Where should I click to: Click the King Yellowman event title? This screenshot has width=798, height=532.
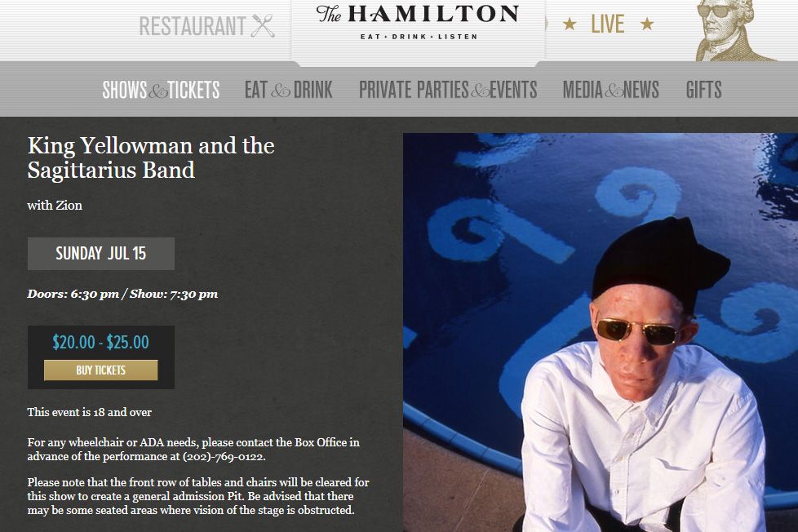[151, 157]
